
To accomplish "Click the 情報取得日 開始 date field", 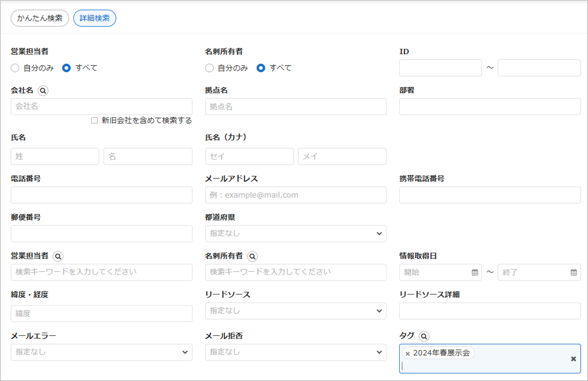I will [x=440, y=272].
